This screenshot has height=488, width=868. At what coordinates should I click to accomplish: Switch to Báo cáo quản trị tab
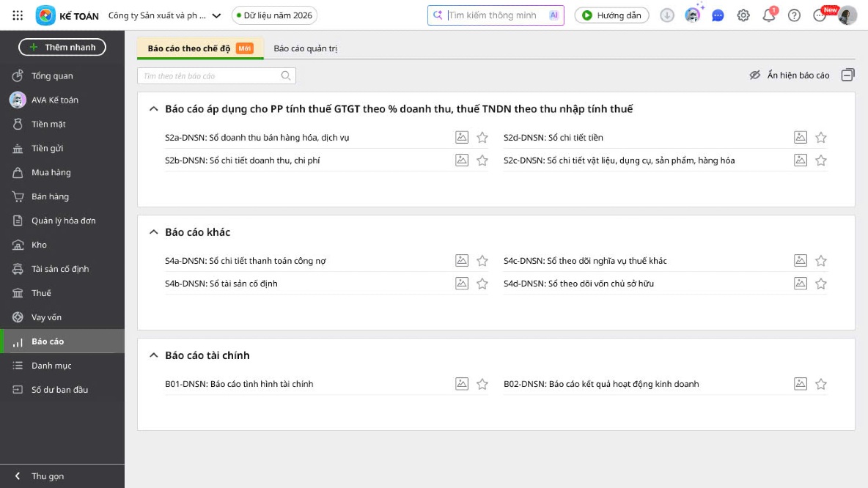pos(306,48)
